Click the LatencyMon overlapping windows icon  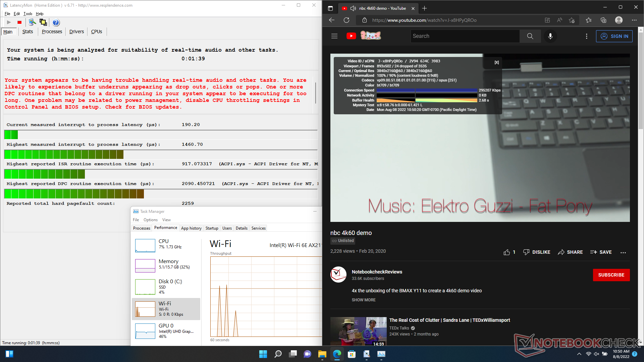(x=43, y=22)
